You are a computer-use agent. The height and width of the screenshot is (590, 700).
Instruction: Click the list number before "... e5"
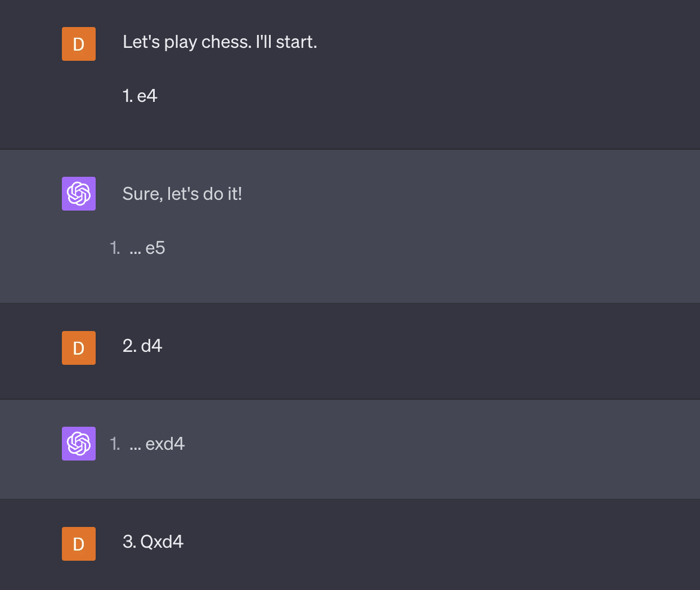point(115,248)
